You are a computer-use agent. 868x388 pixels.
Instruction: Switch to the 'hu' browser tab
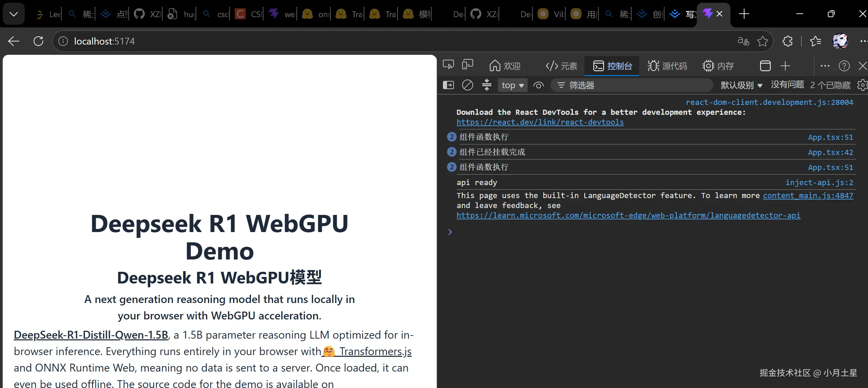point(182,14)
